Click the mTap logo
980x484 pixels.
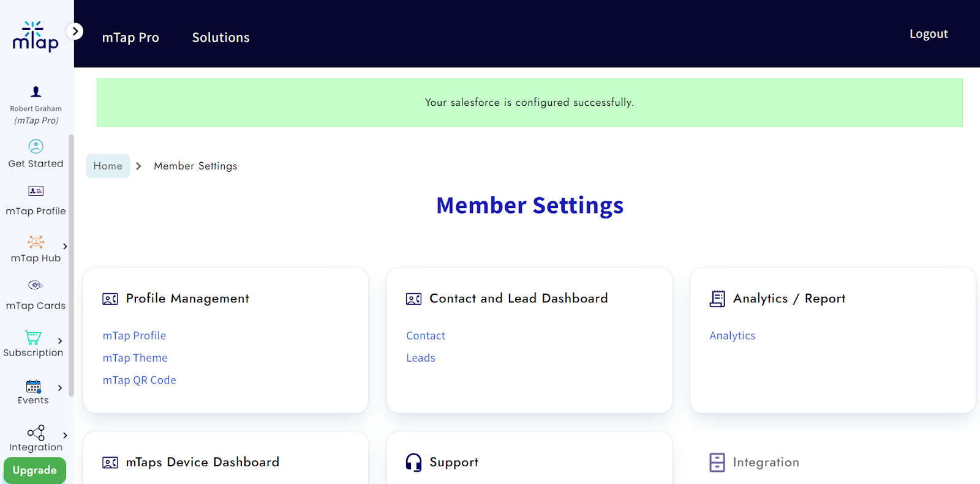pyautogui.click(x=36, y=36)
